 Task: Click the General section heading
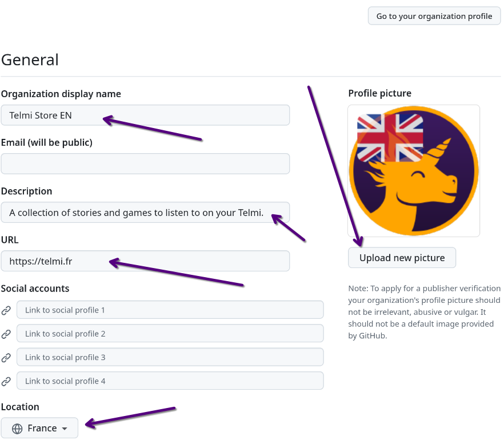[x=30, y=60]
